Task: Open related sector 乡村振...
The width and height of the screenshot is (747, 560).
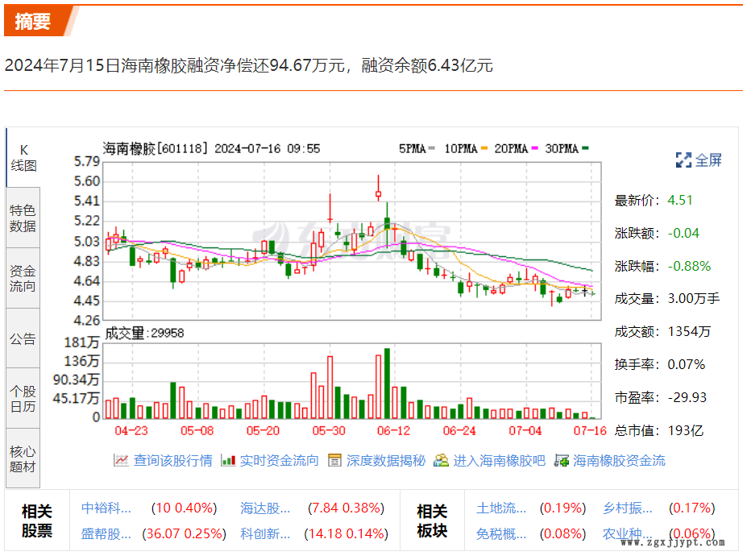Action: coord(628,508)
